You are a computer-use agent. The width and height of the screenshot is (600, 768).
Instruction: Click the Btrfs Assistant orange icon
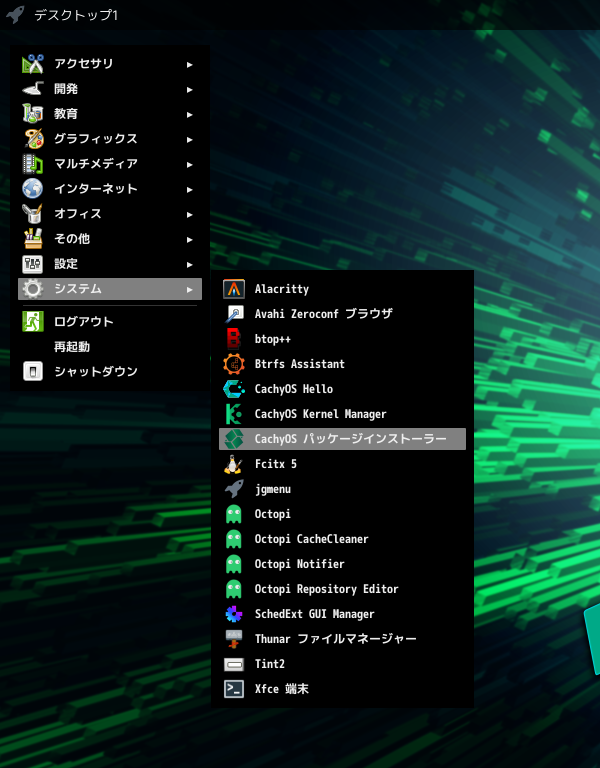pyautogui.click(x=234, y=364)
